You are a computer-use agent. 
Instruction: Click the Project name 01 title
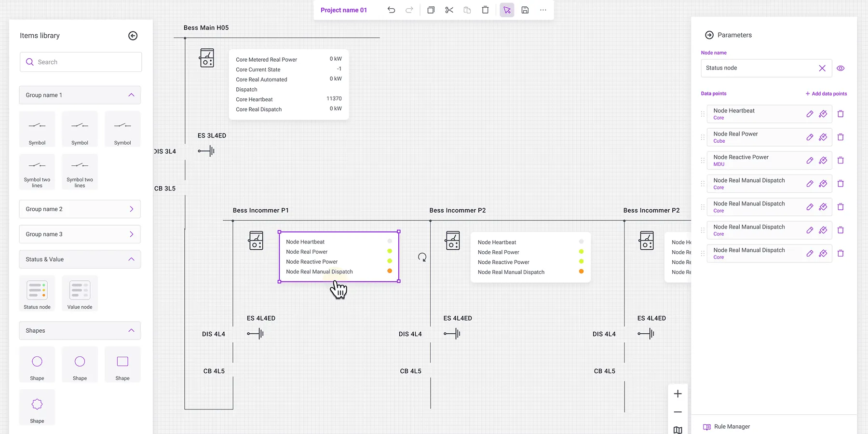point(343,10)
